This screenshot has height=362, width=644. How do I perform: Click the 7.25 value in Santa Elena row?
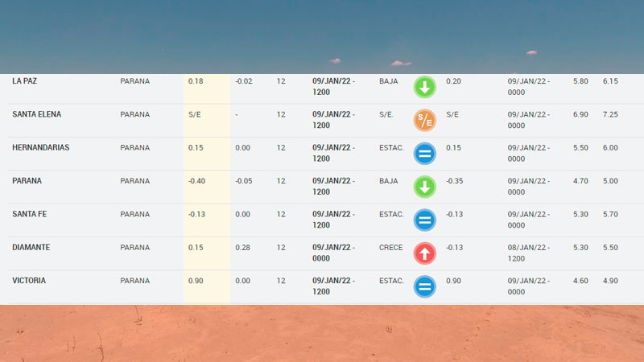(x=609, y=114)
